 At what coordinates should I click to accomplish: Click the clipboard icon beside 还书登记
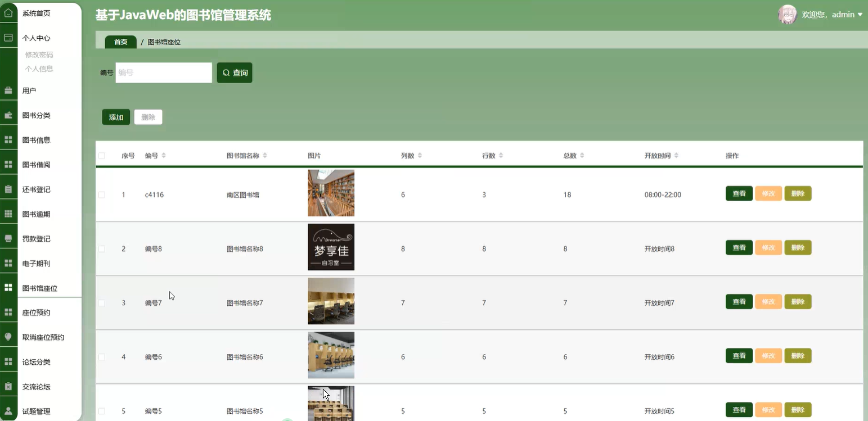click(8, 189)
